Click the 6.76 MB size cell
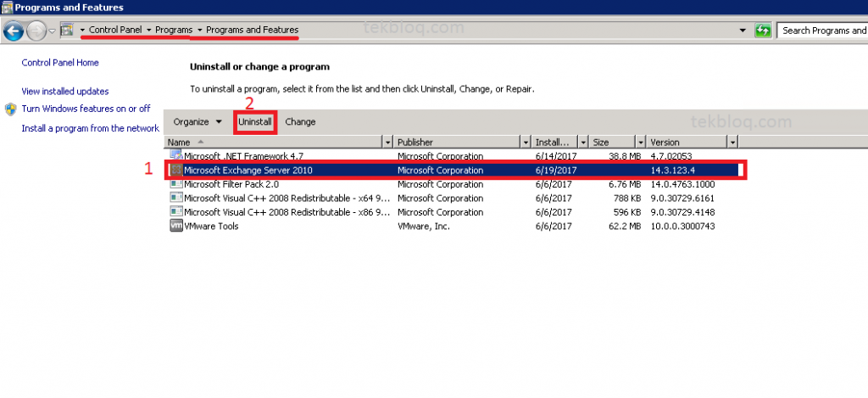868x398 pixels. pos(625,184)
